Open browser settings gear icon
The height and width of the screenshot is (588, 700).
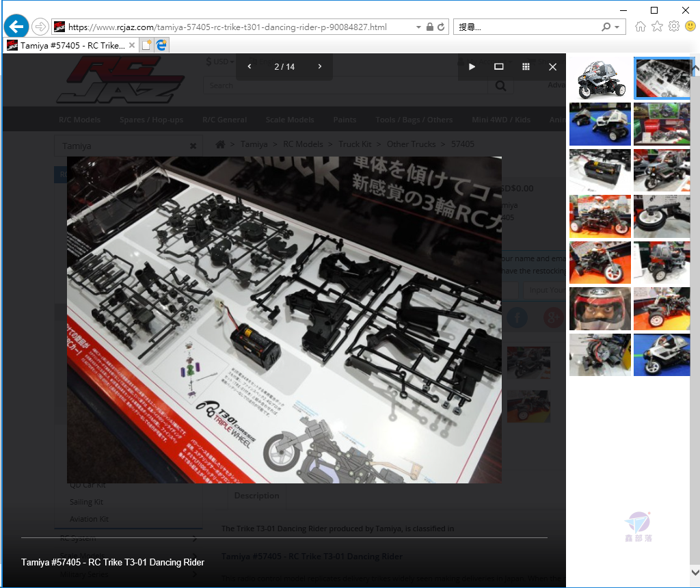(673, 27)
